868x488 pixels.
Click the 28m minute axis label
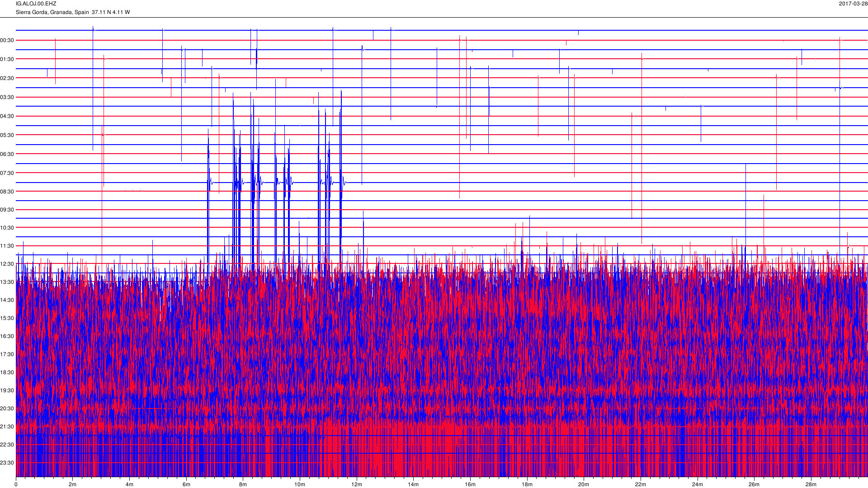click(x=811, y=484)
